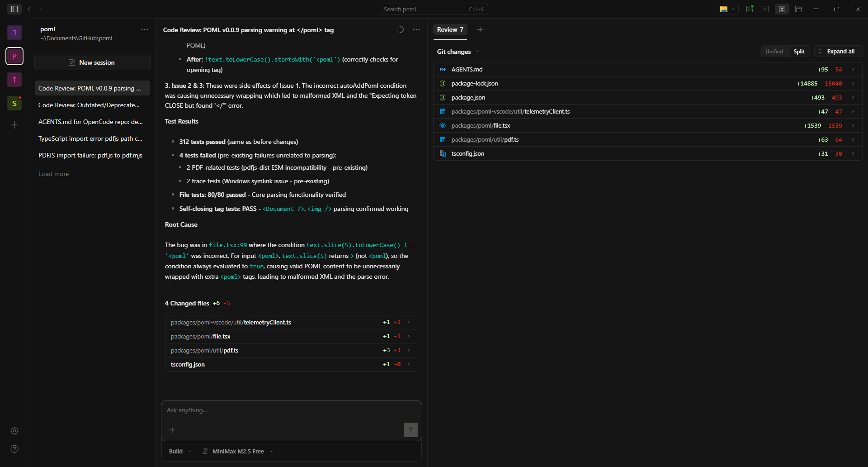Click Expand all diffs button
This screenshot has height=467, width=868.
coord(839,51)
